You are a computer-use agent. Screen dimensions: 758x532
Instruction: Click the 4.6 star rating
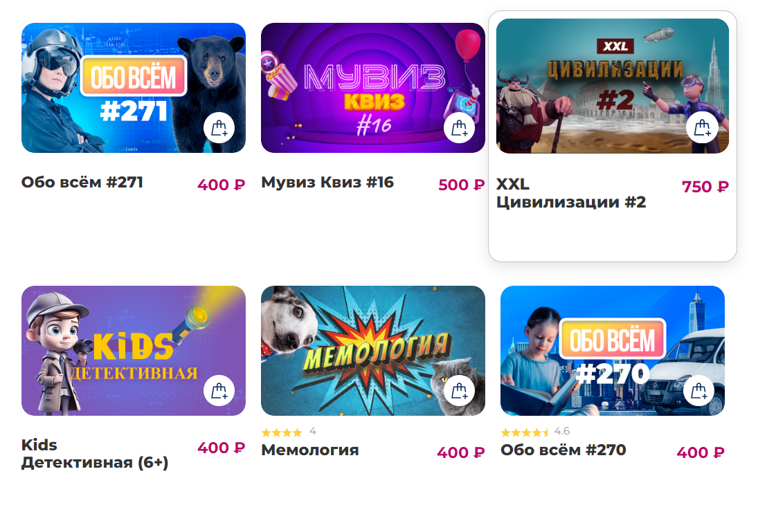pyautogui.click(x=535, y=432)
